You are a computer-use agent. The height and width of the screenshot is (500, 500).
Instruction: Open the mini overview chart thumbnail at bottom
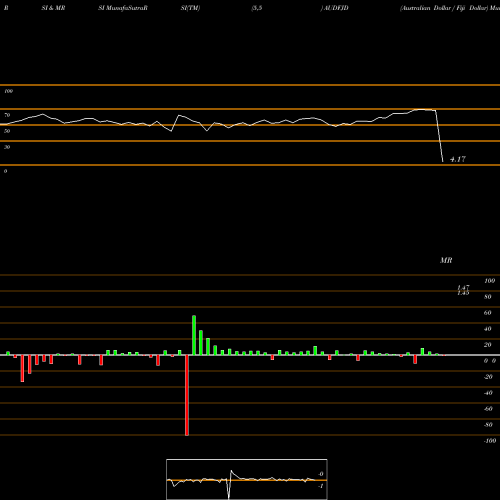pyautogui.click(x=247, y=479)
